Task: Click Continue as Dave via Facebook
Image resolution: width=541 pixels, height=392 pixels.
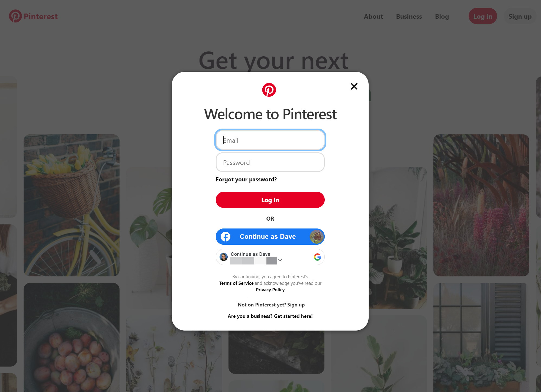Action: tap(270, 236)
